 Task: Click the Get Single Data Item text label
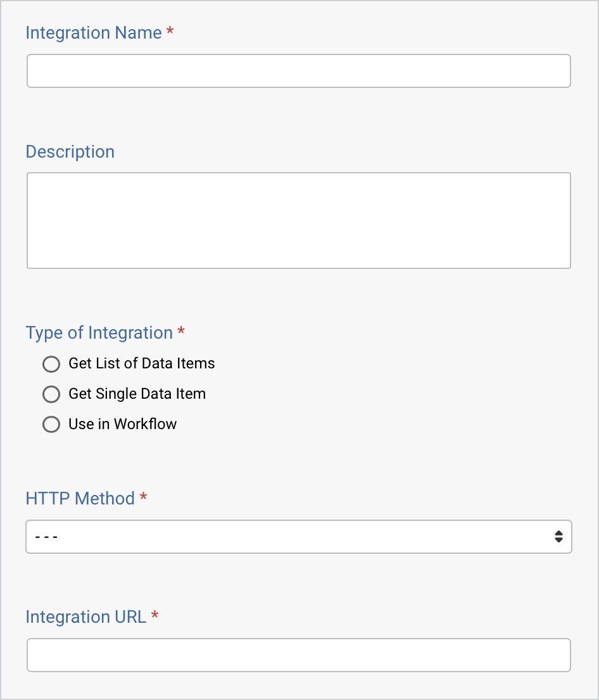pos(137,394)
